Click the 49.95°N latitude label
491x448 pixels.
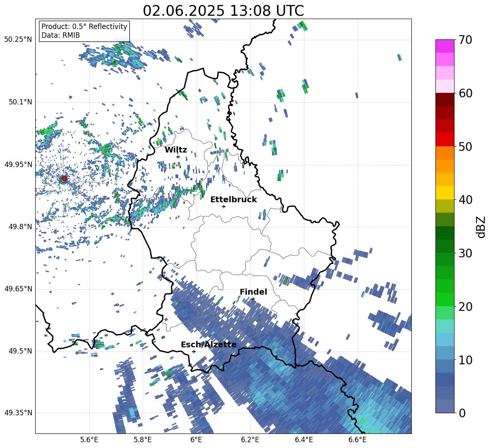(x=18, y=165)
